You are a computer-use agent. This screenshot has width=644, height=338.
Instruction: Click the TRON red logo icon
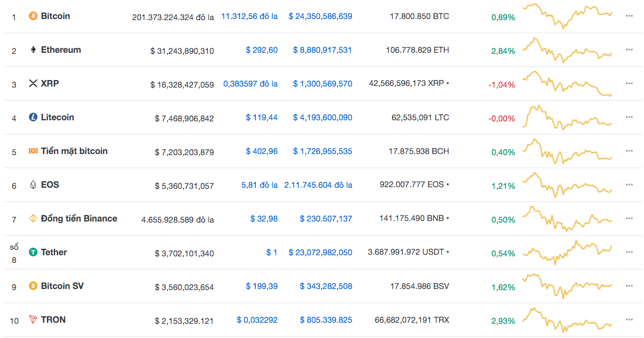click(33, 320)
